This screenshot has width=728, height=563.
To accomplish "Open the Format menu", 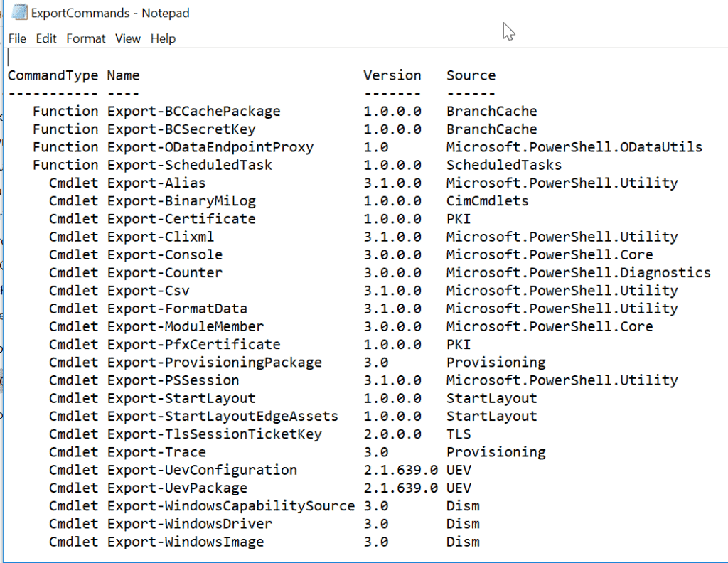I will coord(86,38).
